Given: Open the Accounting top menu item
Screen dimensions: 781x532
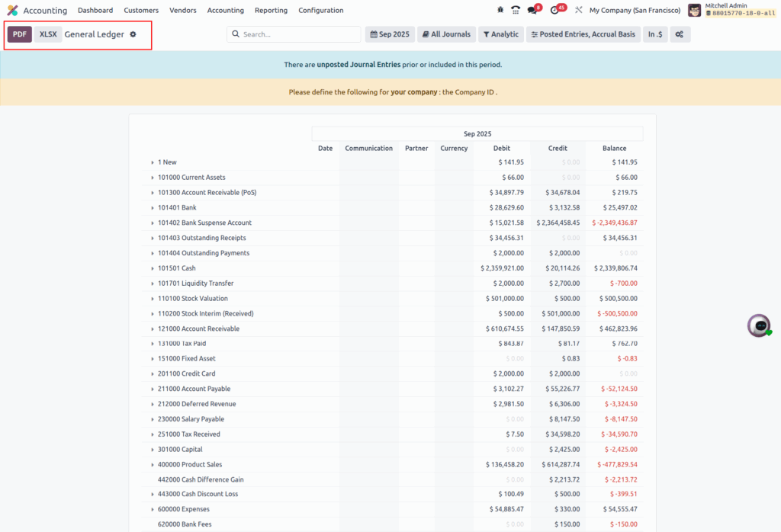Looking at the screenshot, I should (226, 10).
